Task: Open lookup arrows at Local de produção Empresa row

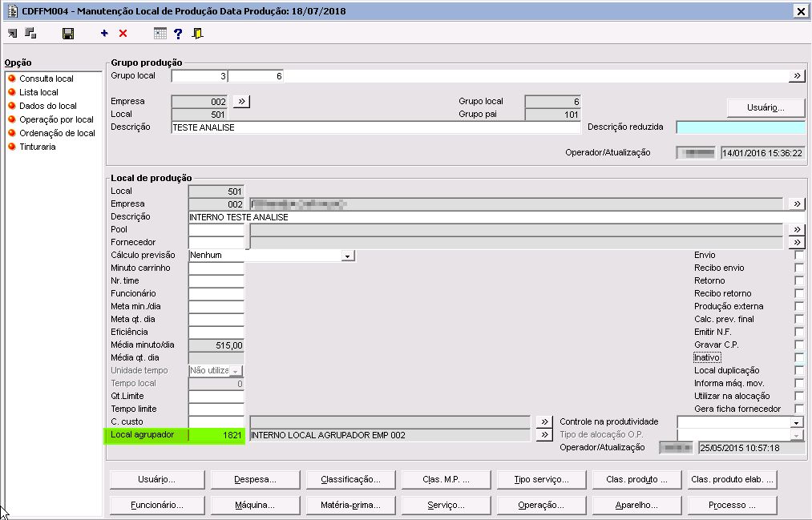Action: point(797,204)
